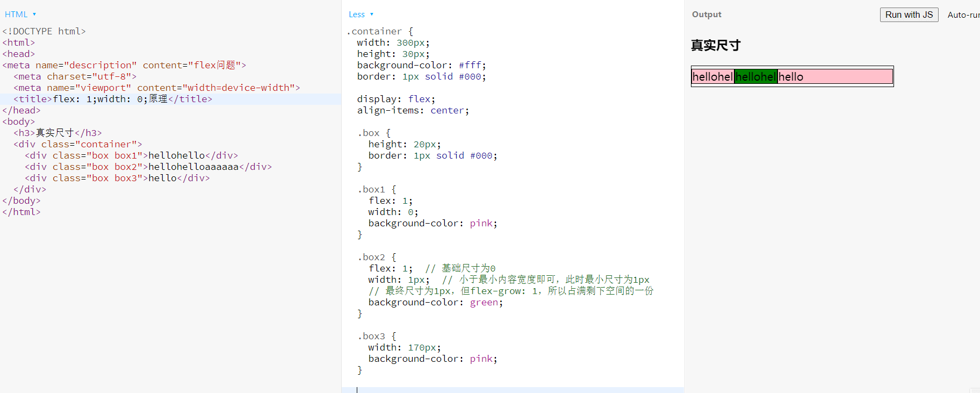This screenshot has width=980, height=393.
Task: Click the flex: 1; // 基础尺寸为0 line
Action: (432, 268)
